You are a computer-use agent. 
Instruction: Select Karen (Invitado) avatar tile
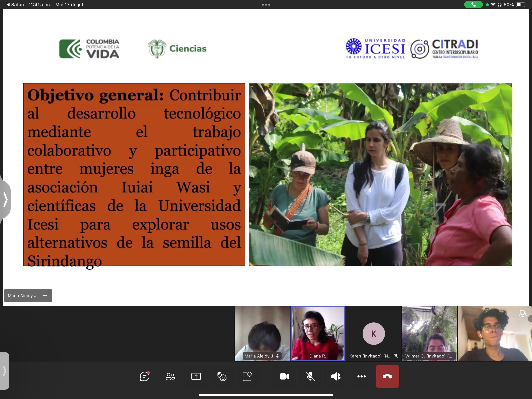pos(373,334)
